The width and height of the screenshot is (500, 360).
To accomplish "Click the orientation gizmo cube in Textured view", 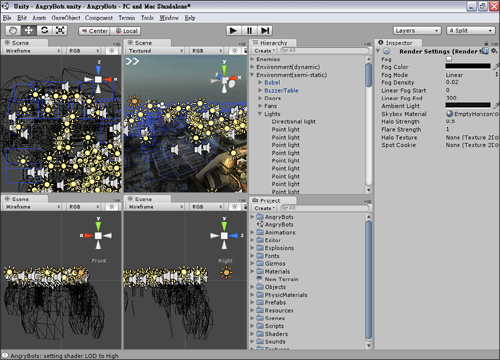I will [x=225, y=80].
